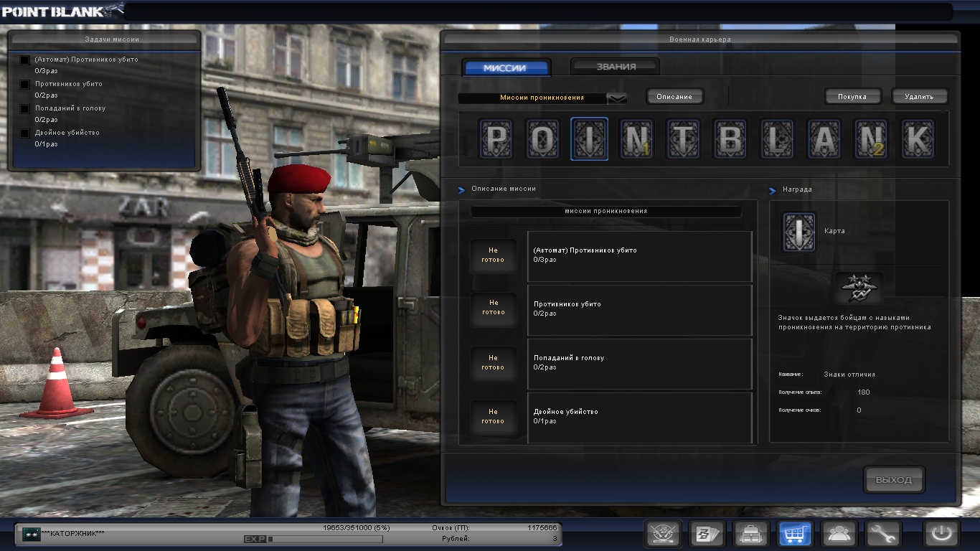Select the P mission card
The width and height of the screenshot is (980, 551).
point(495,139)
